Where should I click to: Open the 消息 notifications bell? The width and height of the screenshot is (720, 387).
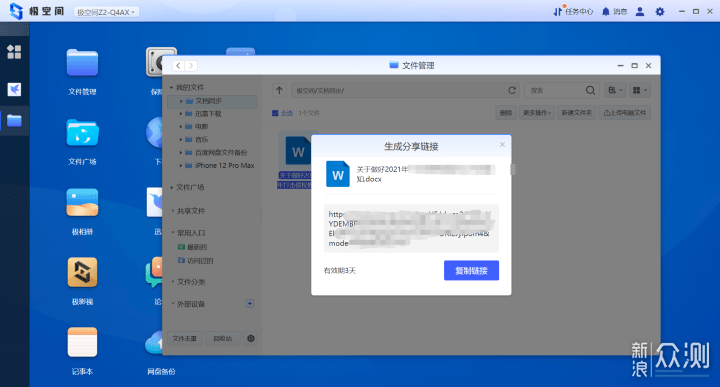coord(614,11)
